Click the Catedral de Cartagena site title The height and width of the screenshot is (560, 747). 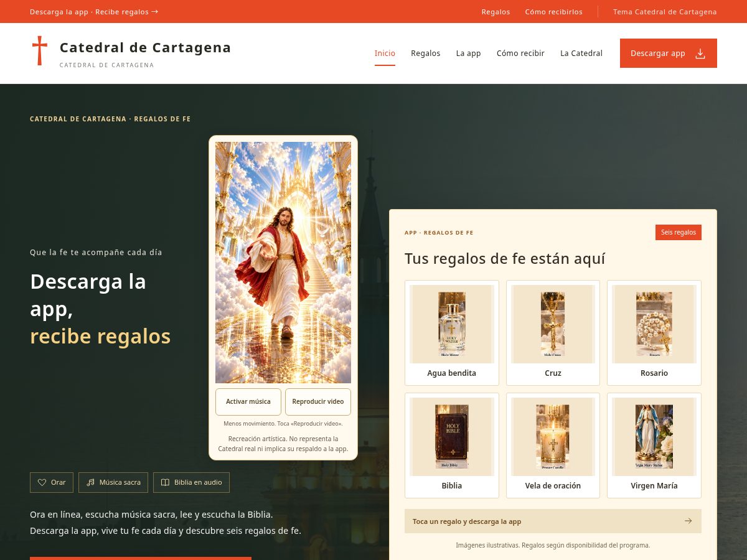pyautogui.click(x=145, y=47)
